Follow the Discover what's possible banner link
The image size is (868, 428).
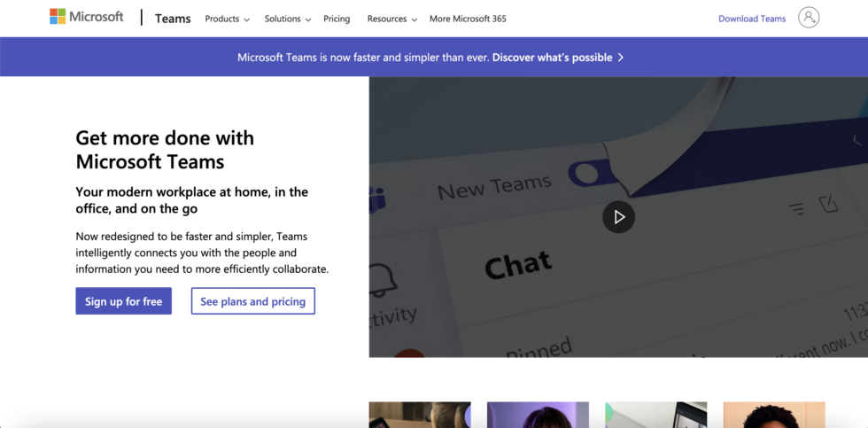coord(552,58)
